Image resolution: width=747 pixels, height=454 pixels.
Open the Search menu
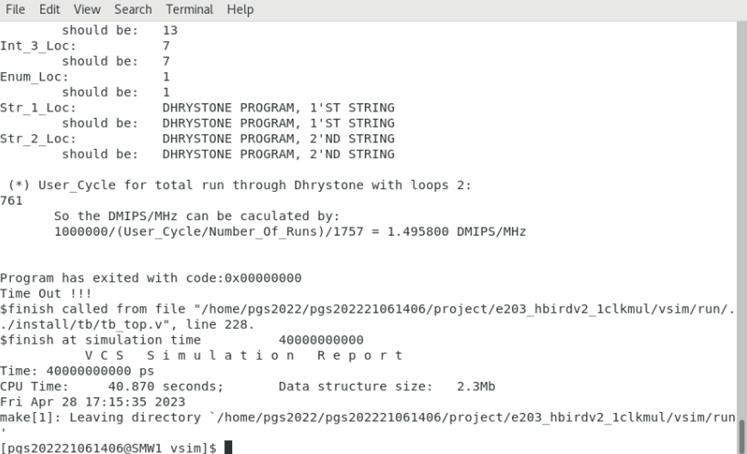click(133, 10)
